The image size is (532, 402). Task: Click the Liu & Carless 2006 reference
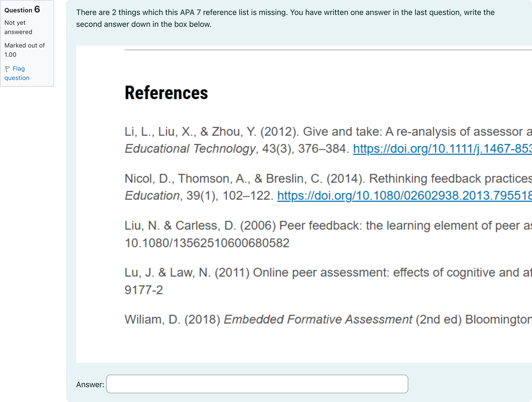pyautogui.click(x=328, y=234)
